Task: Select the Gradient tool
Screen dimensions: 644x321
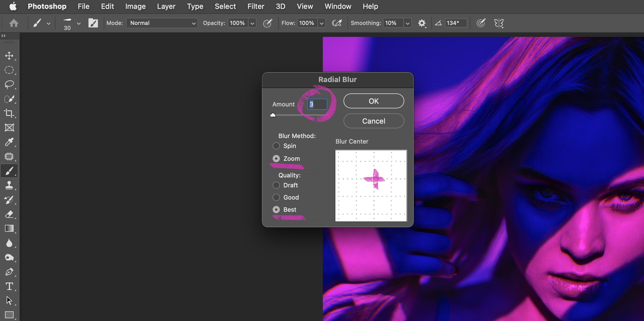Action: pos(9,228)
